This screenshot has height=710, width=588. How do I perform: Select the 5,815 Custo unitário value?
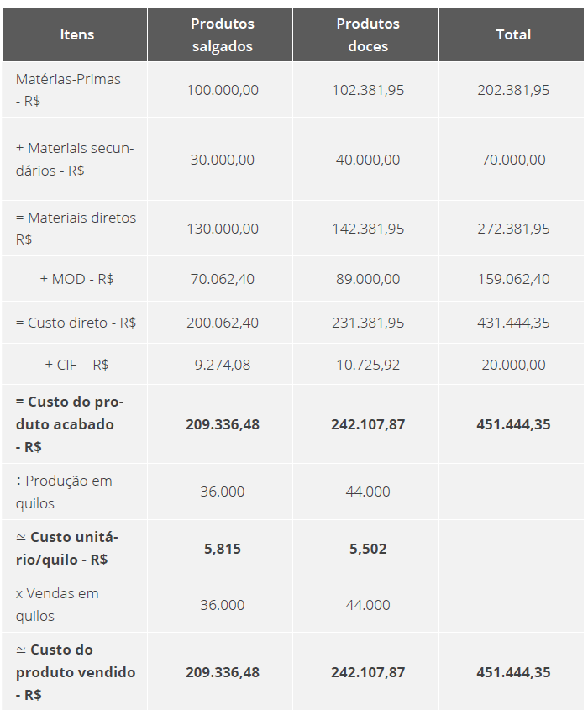(x=223, y=549)
